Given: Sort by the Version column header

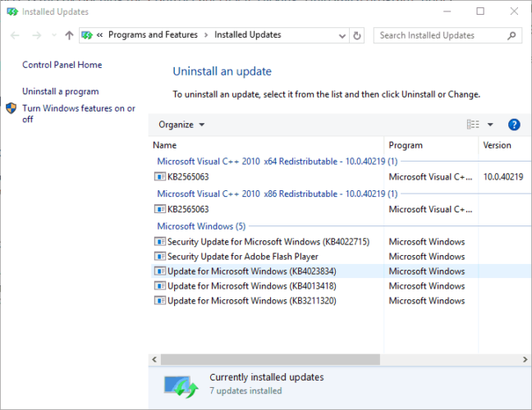Looking at the screenshot, I should (x=497, y=145).
